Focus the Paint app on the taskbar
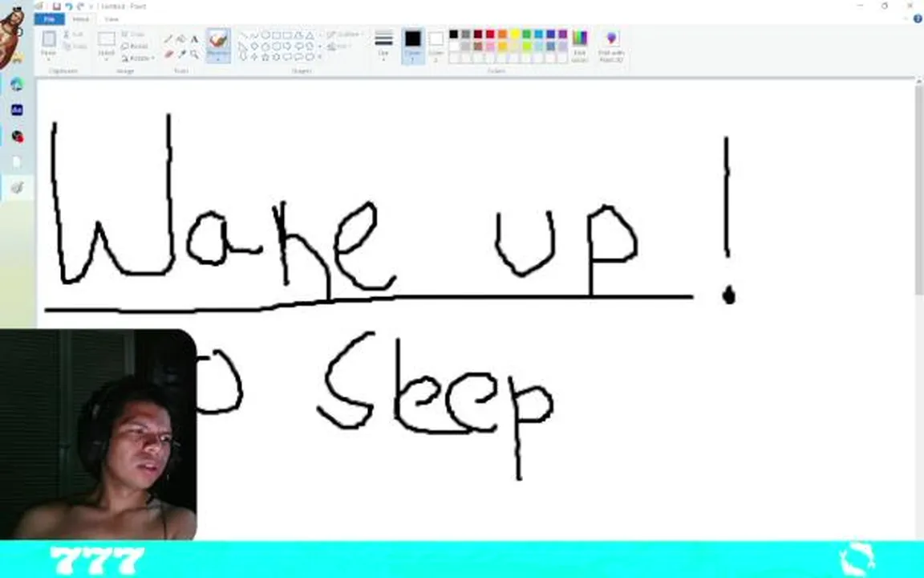Screen dimensions: 924x578 (17, 188)
